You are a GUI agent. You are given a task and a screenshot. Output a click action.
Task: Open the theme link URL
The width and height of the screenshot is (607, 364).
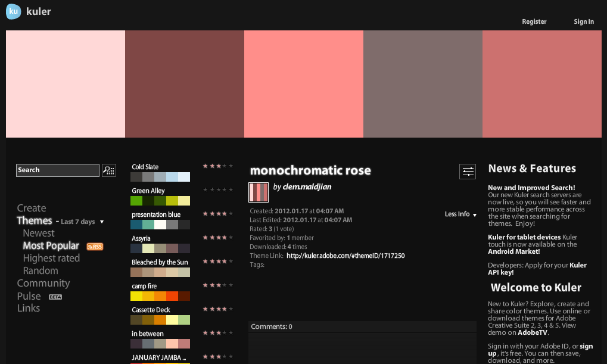pos(345,256)
